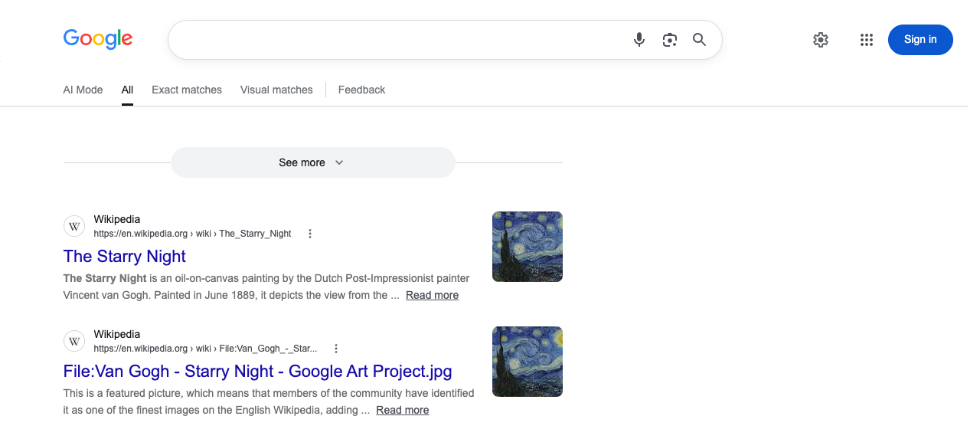Open the Visual matches tab
Screen dimensions: 980x439
point(276,90)
